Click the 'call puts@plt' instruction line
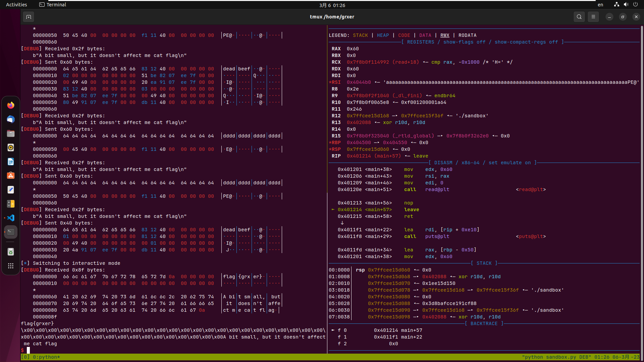 441,236
